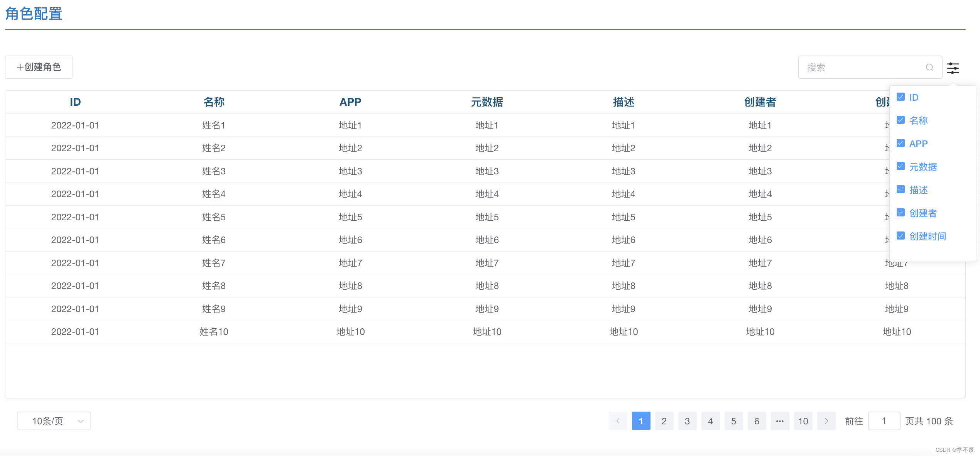Select page 5 in pagination
Viewport: 980px width, 456px height.
[733, 421]
